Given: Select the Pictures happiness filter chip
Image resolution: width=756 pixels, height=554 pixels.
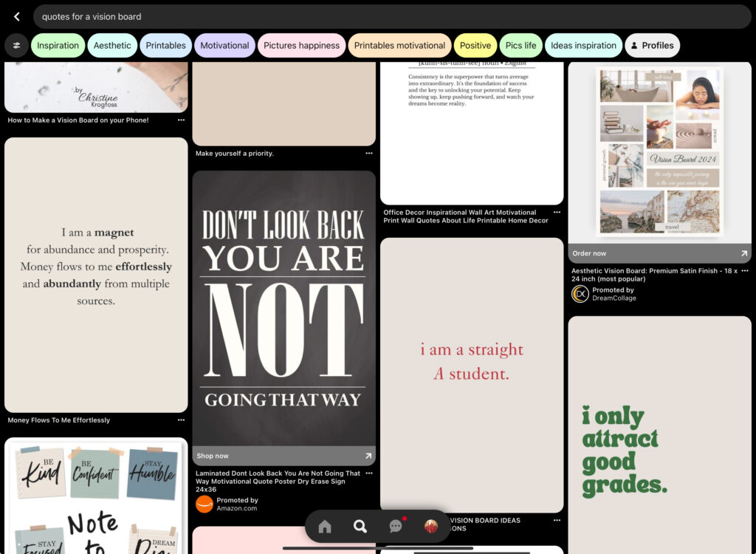Looking at the screenshot, I should tap(302, 45).
